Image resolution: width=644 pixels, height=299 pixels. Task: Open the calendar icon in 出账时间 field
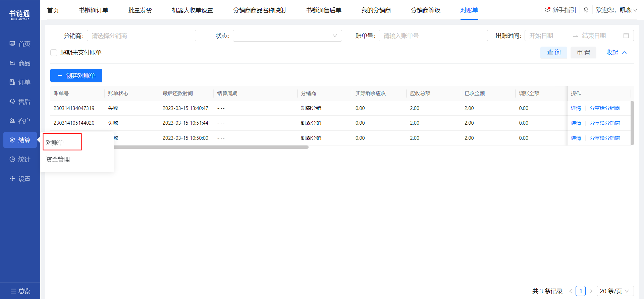[x=626, y=36]
